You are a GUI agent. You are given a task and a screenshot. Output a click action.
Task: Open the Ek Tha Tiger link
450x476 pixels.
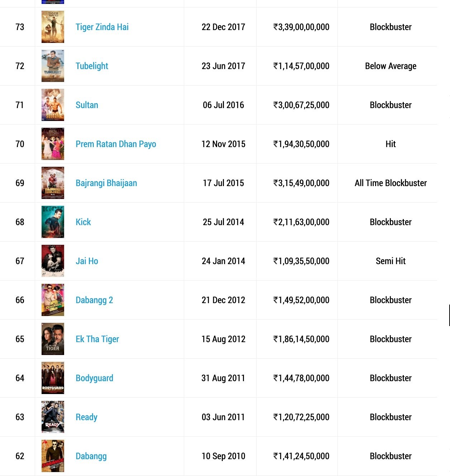97,339
